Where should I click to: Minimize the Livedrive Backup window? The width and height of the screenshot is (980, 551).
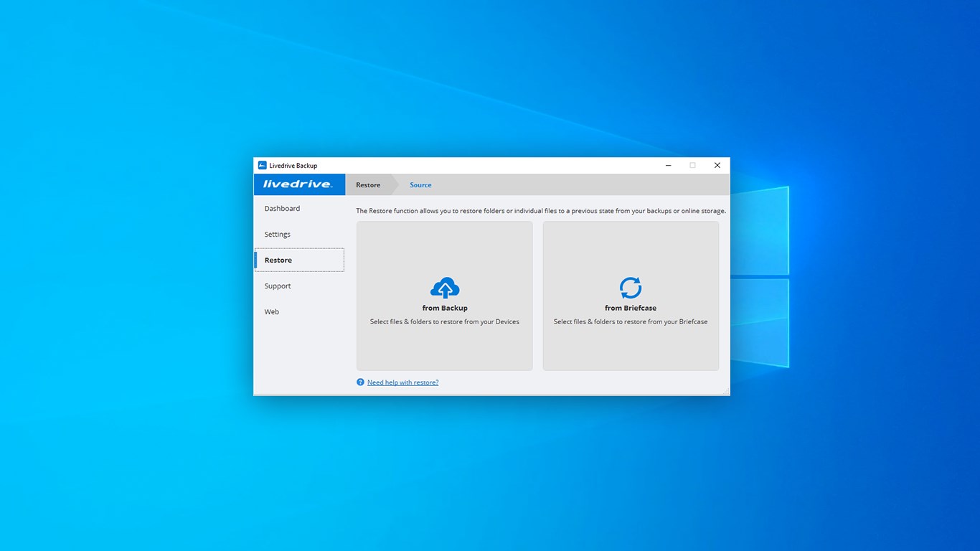(668, 165)
